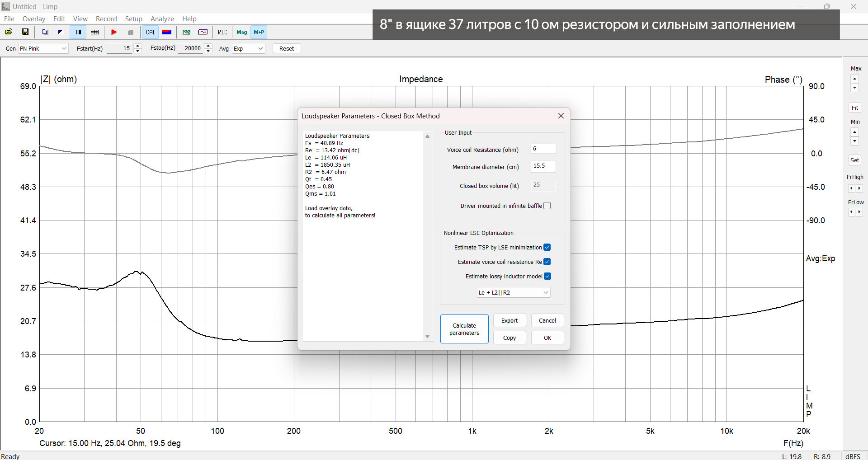Click the FrHigh left arrow
This screenshot has width=868, height=460.
(851, 188)
